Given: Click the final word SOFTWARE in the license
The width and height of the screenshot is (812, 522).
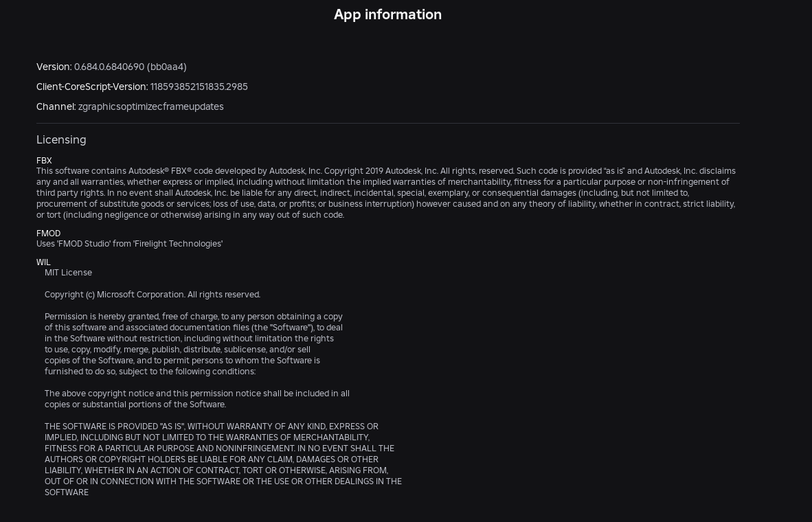Looking at the screenshot, I should coord(67,492).
